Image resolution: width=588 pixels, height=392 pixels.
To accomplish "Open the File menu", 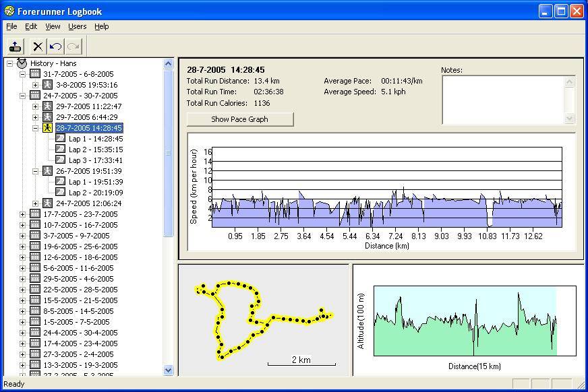I will click(x=11, y=26).
